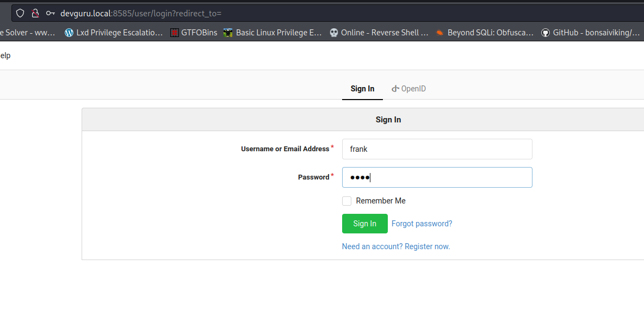Open the GTFOBins bookmark
The height and width of the screenshot is (321, 644).
click(x=194, y=33)
